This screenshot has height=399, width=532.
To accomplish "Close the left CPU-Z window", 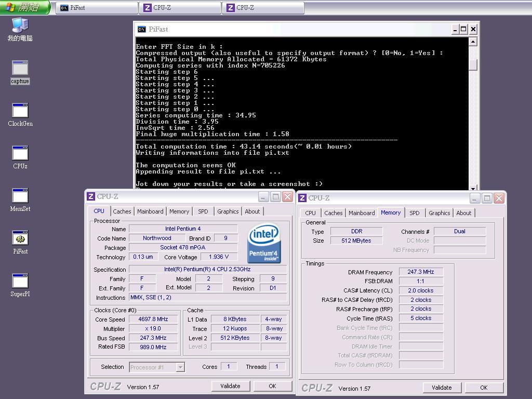I will 287,196.
